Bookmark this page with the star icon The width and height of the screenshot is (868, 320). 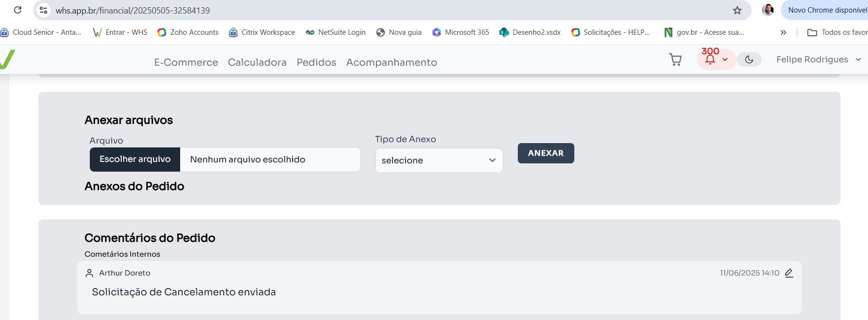[737, 10]
